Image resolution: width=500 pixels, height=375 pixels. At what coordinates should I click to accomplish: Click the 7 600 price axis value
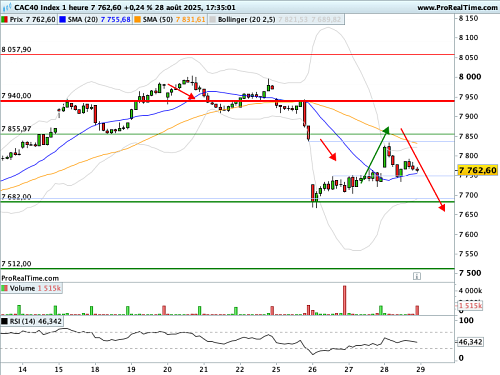click(x=468, y=234)
